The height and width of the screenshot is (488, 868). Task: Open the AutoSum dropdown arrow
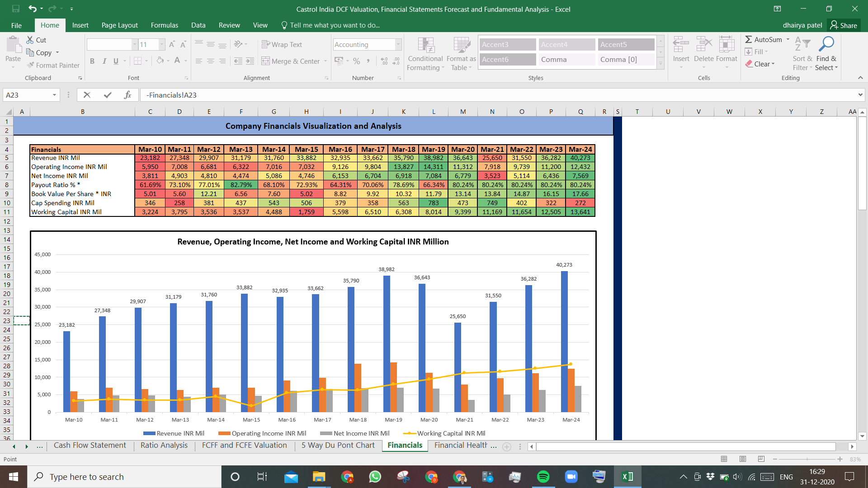(x=788, y=39)
